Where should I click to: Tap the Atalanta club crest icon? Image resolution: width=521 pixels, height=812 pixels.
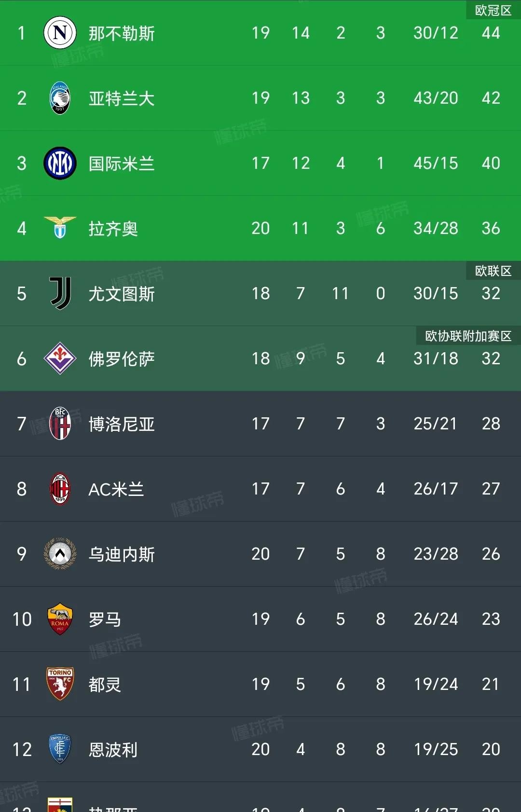pos(60,98)
